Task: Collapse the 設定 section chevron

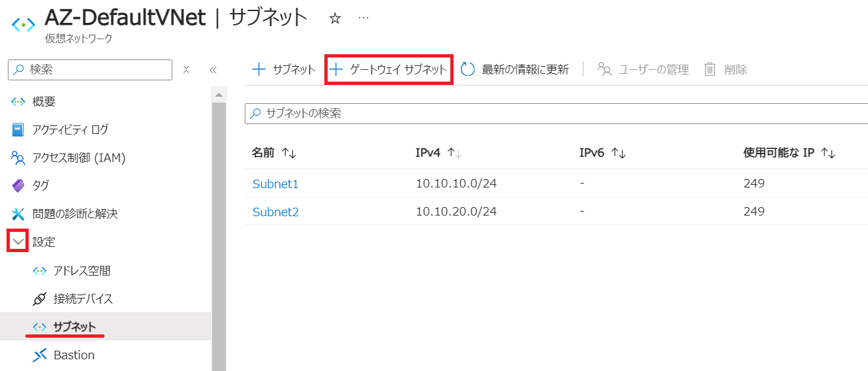Action: 18,242
